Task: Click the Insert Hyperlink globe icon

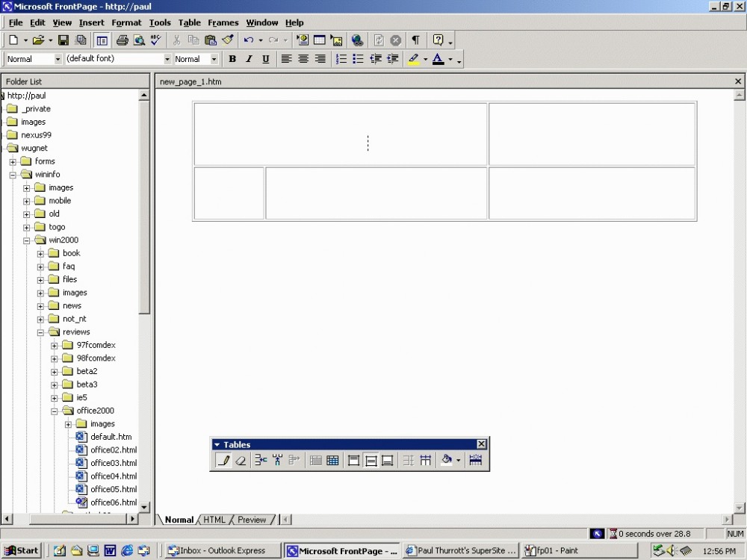Action: tap(357, 40)
